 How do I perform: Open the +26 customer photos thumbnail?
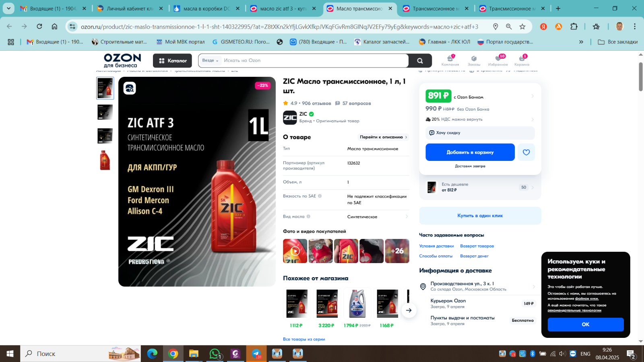click(397, 251)
